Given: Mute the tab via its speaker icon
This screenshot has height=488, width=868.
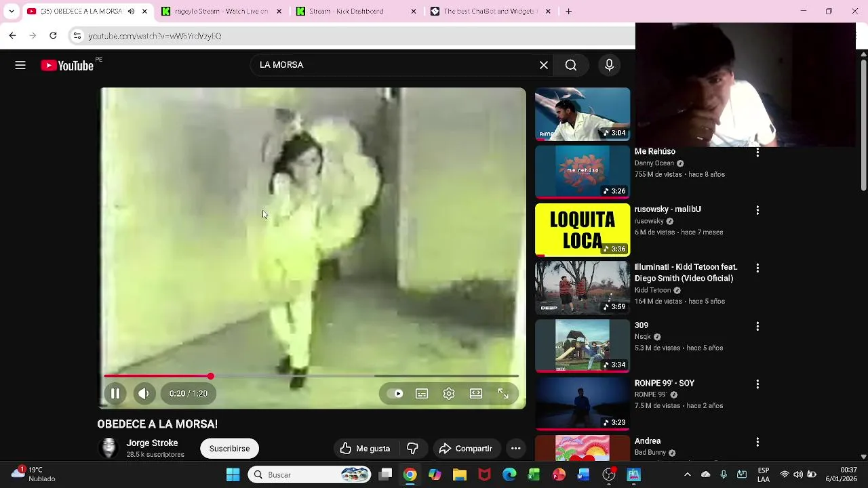Looking at the screenshot, I should click(131, 11).
